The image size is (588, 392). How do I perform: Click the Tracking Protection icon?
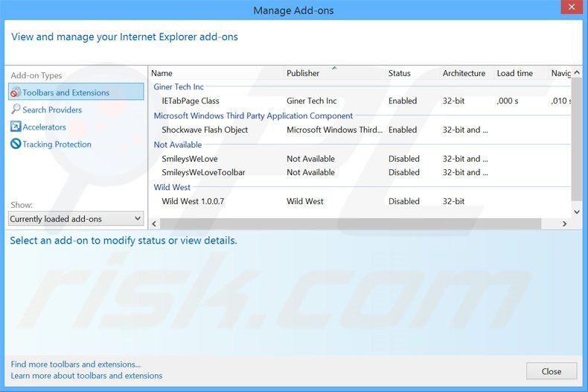pos(16,144)
